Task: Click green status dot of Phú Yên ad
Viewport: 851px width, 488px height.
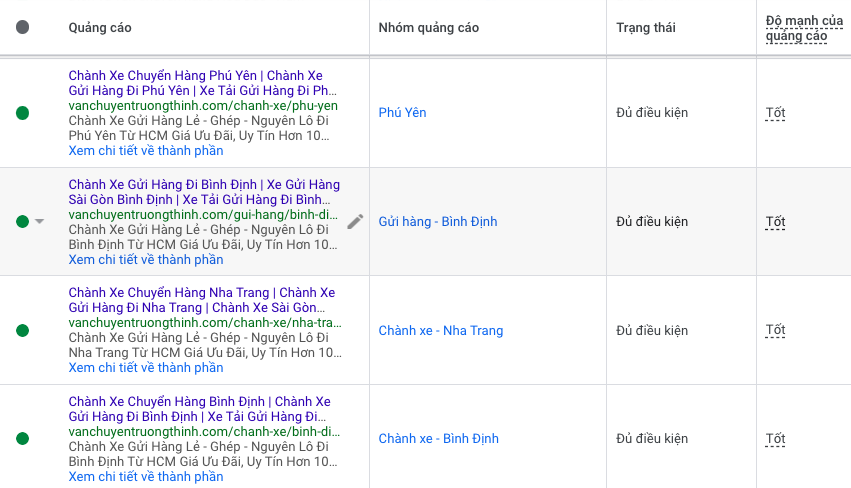Action: (x=23, y=113)
